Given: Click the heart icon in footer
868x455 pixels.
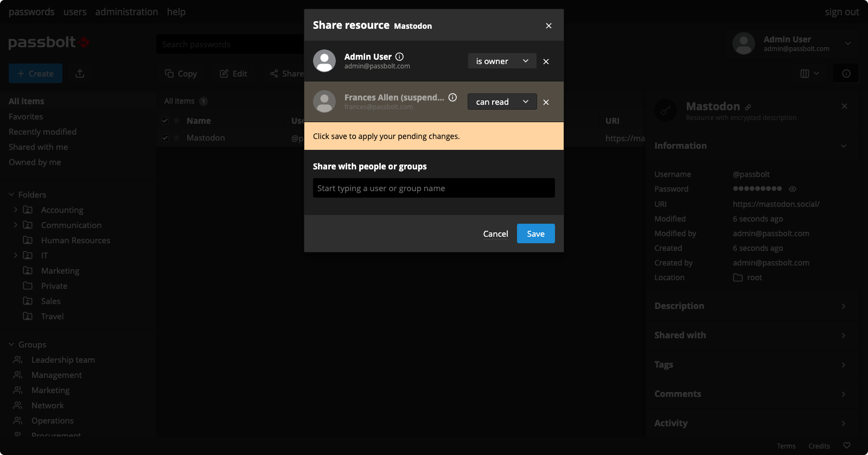Looking at the screenshot, I should coord(847,446).
